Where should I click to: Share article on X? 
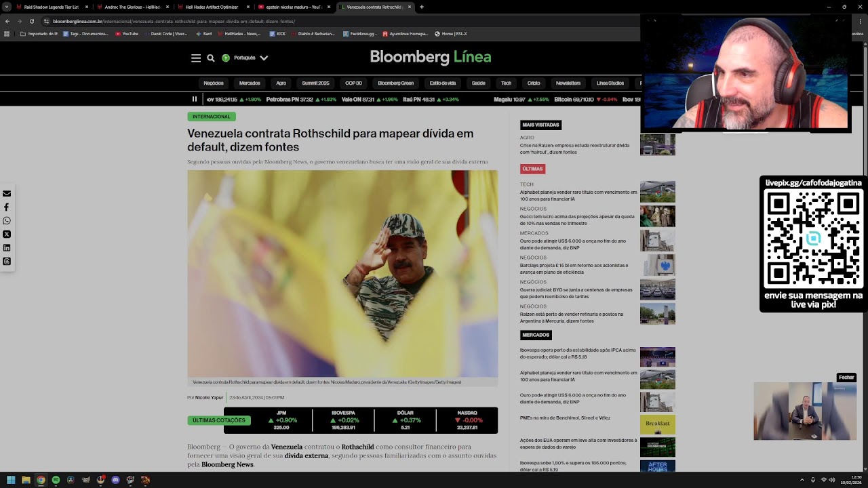7,235
